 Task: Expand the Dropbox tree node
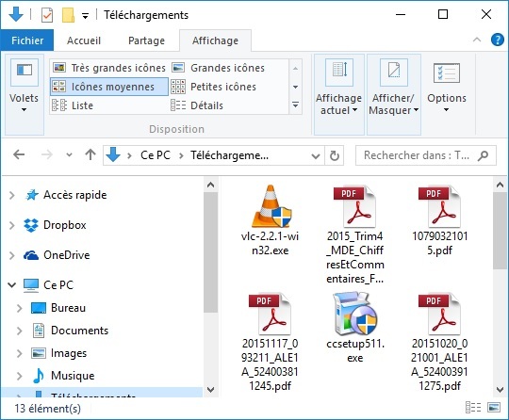click(x=12, y=225)
